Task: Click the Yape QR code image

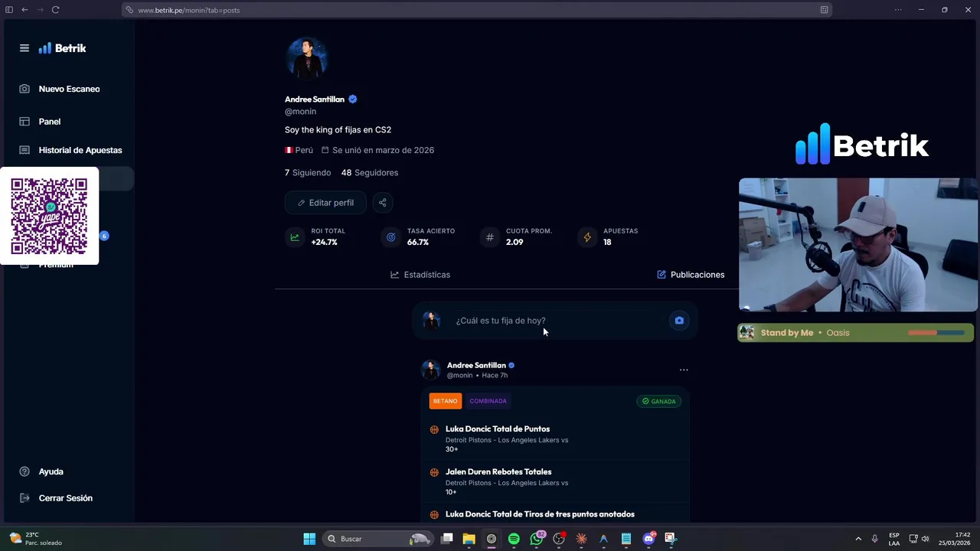Action: coord(49,216)
